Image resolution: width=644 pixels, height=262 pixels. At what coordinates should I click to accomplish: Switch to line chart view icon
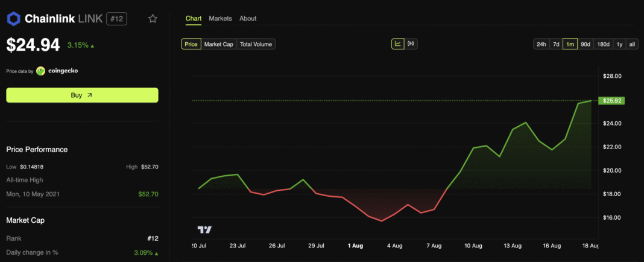[398, 43]
